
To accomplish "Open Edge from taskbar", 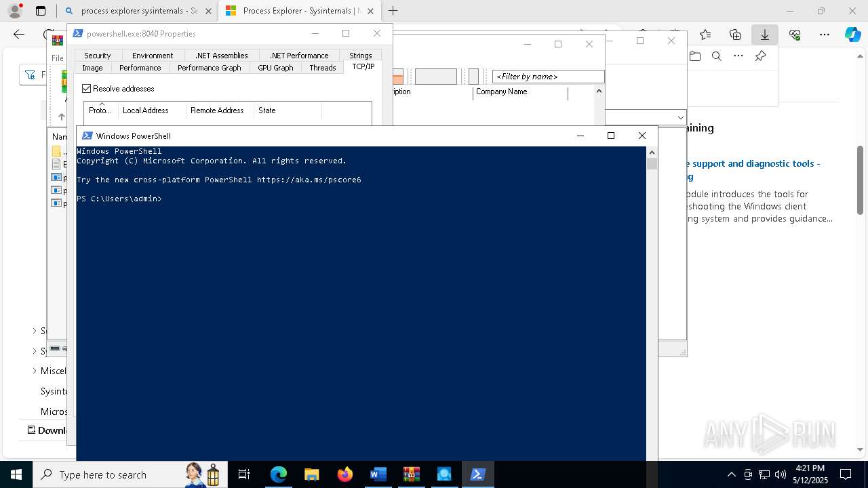I will [278, 474].
